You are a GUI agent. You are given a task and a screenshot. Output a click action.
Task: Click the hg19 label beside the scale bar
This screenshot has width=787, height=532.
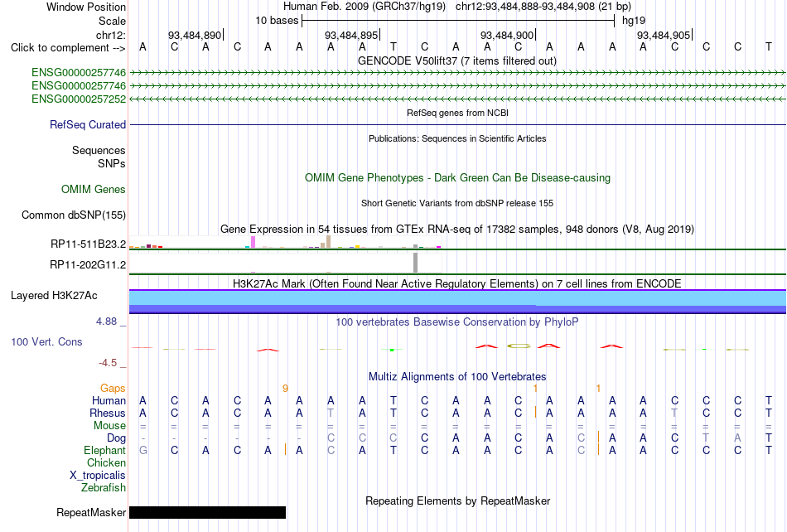tap(634, 21)
